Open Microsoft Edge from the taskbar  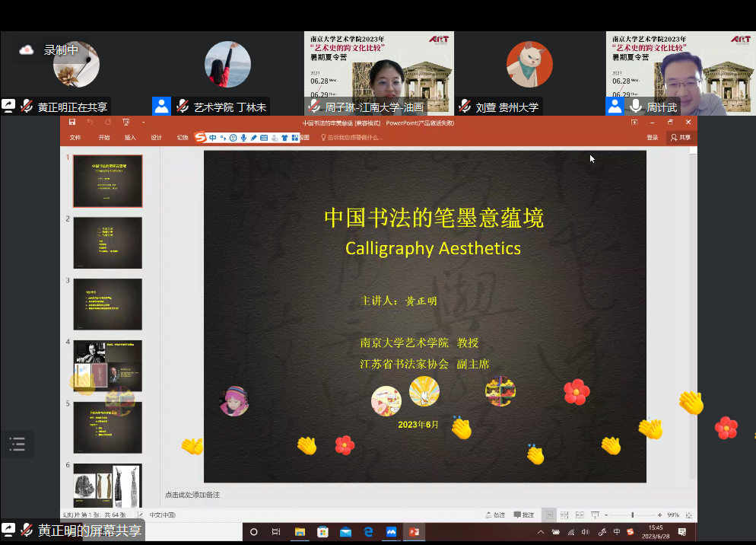click(x=369, y=531)
